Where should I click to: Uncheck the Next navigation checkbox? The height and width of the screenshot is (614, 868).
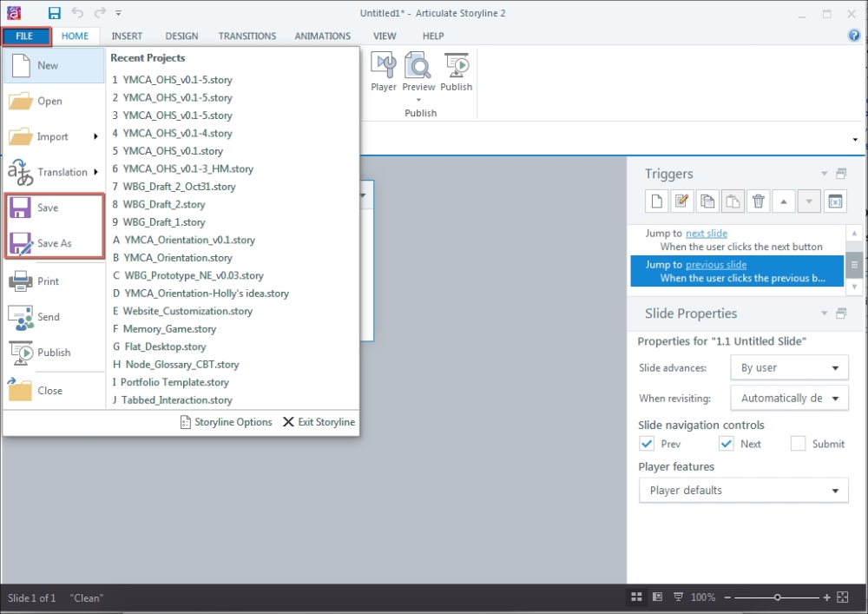tap(727, 444)
